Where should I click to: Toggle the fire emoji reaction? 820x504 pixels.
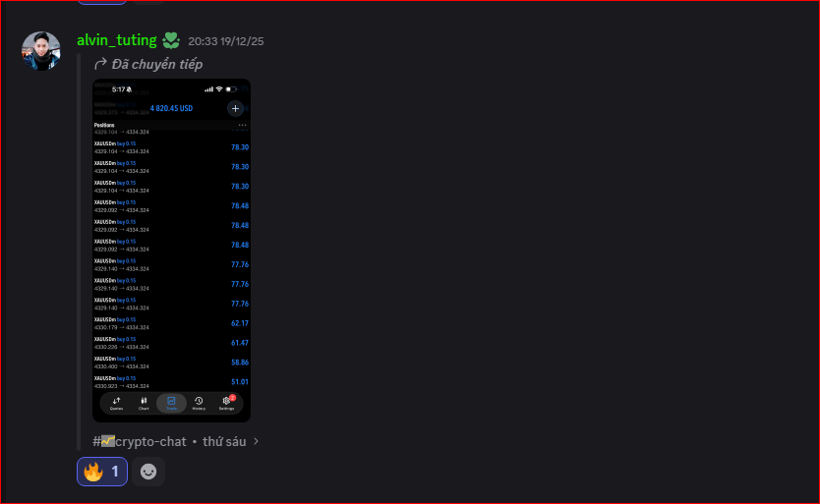pyautogui.click(x=102, y=472)
